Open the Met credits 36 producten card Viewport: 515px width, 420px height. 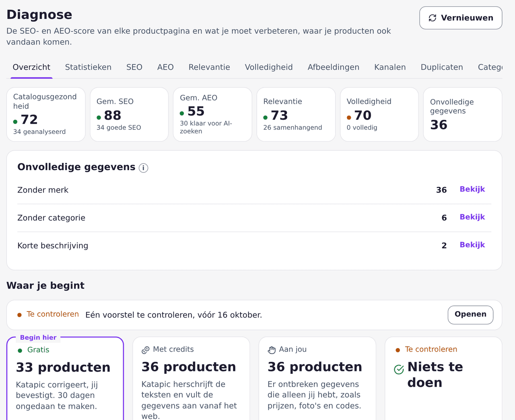pyautogui.click(x=191, y=378)
